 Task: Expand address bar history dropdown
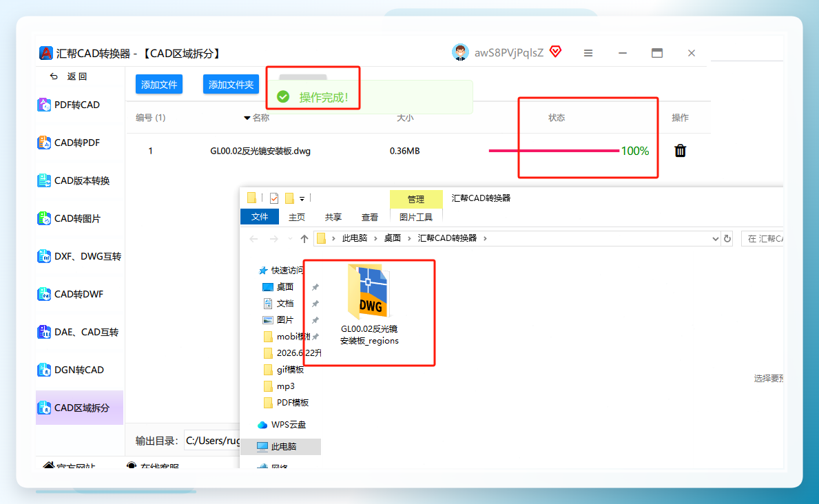(x=715, y=239)
